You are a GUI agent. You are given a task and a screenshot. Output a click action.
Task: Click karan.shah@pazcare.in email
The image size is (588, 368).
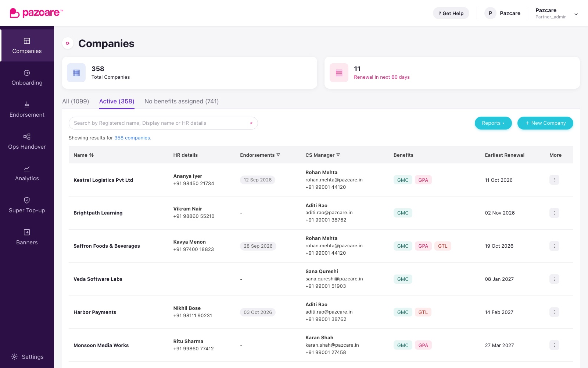332,345
